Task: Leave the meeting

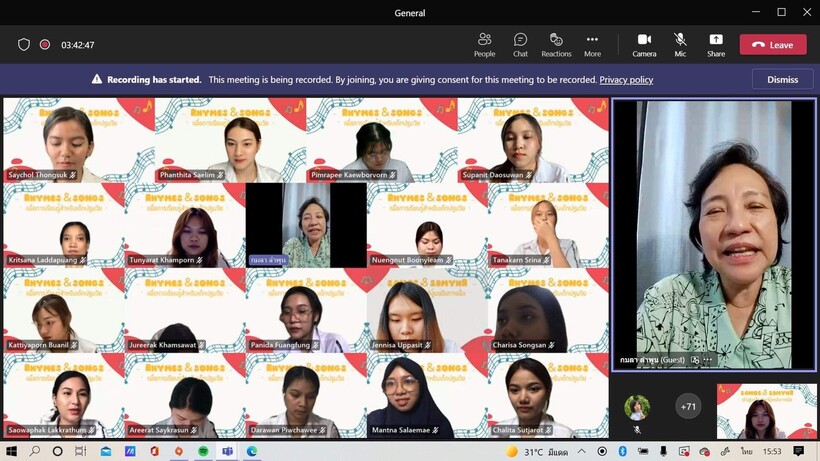Action: [x=772, y=45]
